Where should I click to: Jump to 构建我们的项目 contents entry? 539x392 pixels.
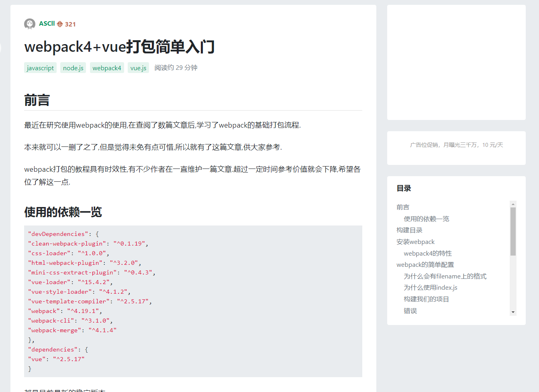[427, 299]
